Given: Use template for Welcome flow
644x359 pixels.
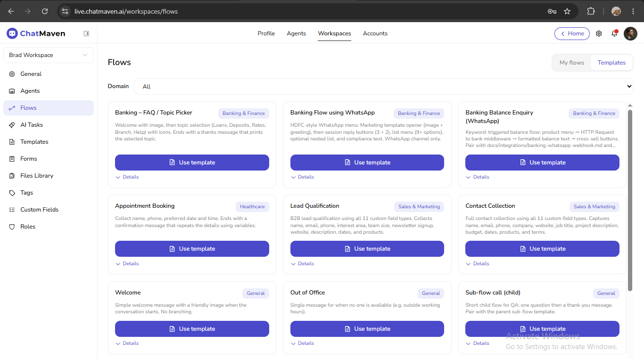Looking at the screenshot, I should pos(192,329).
